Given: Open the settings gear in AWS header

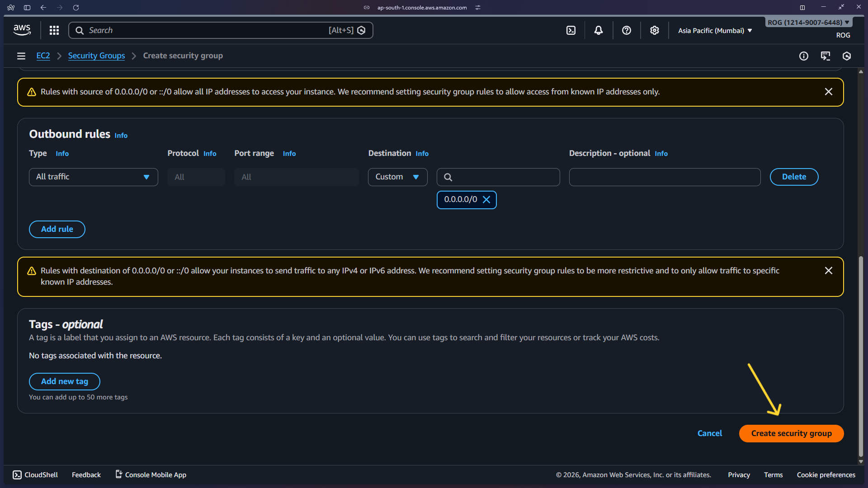Looking at the screenshot, I should (654, 30).
